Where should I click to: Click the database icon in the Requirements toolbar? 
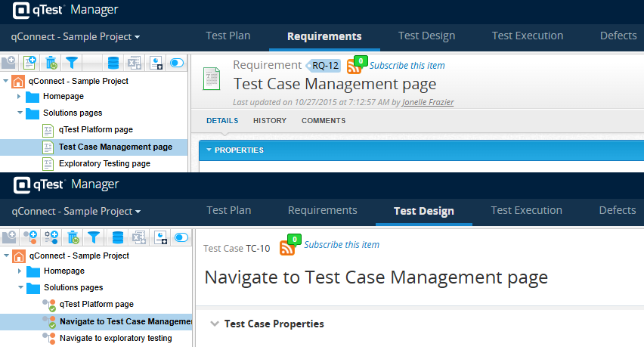[113, 63]
